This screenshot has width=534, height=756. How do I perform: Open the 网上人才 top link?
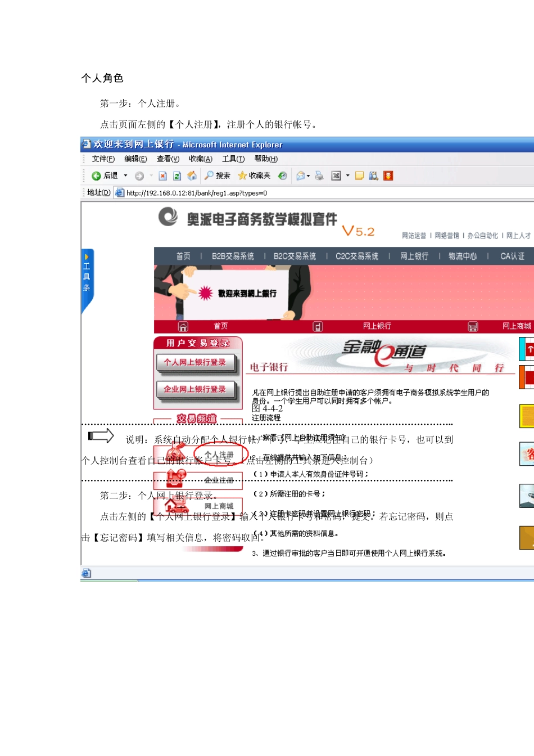(518, 236)
